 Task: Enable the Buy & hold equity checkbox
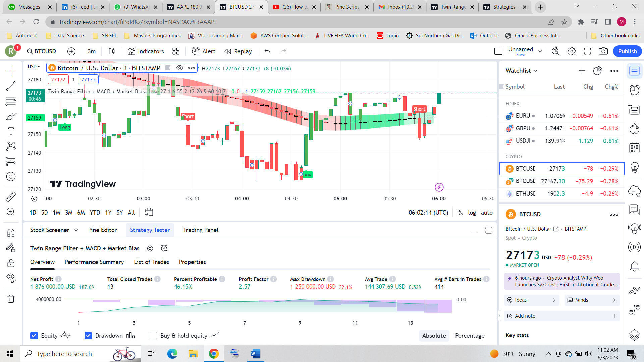(153, 335)
